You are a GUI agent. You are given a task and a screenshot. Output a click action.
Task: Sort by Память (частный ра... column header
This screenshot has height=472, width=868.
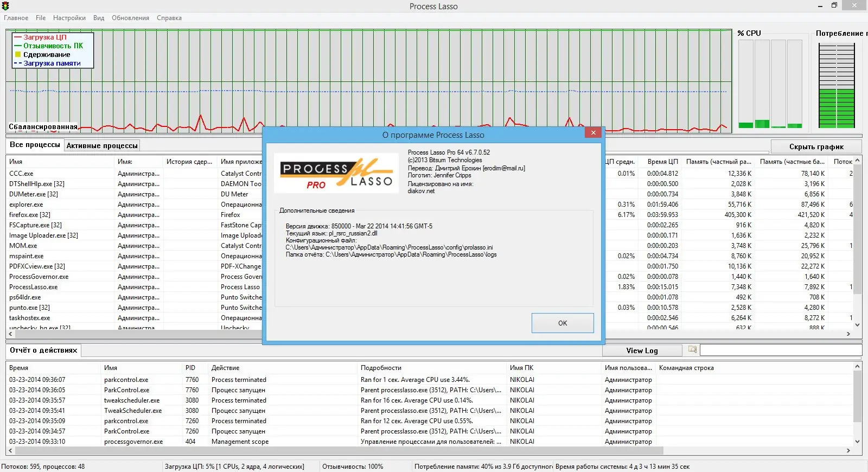(718, 162)
